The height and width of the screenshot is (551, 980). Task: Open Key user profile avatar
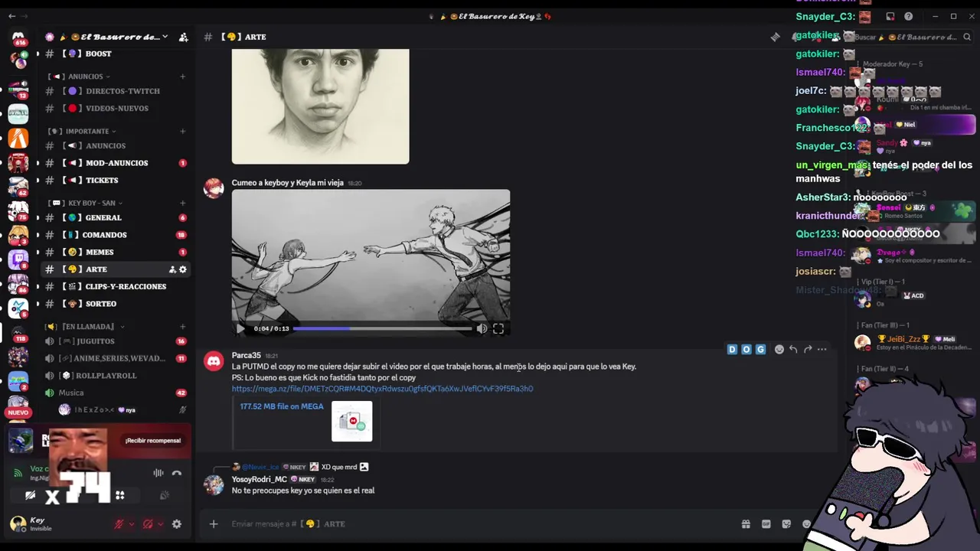click(x=17, y=523)
